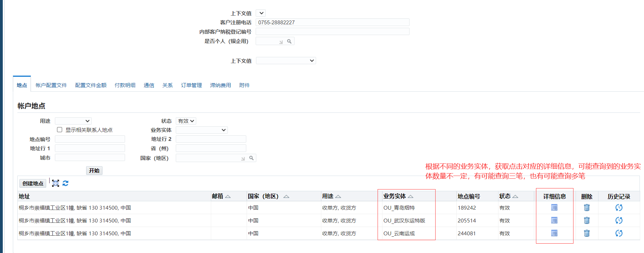Image resolution: width=644 pixels, height=253 pixels.
Task: Click the 开始 search button
Action: click(x=94, y=170)
